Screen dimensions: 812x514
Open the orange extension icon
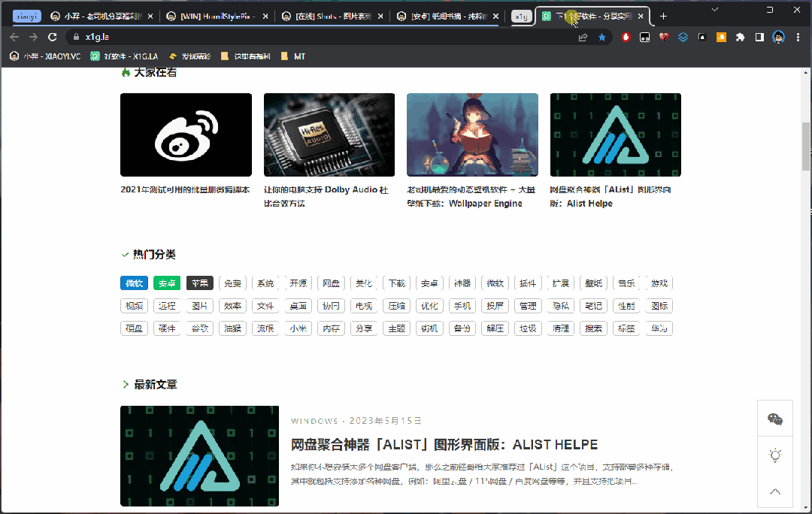pyautogui.click(x=721, y=37)
